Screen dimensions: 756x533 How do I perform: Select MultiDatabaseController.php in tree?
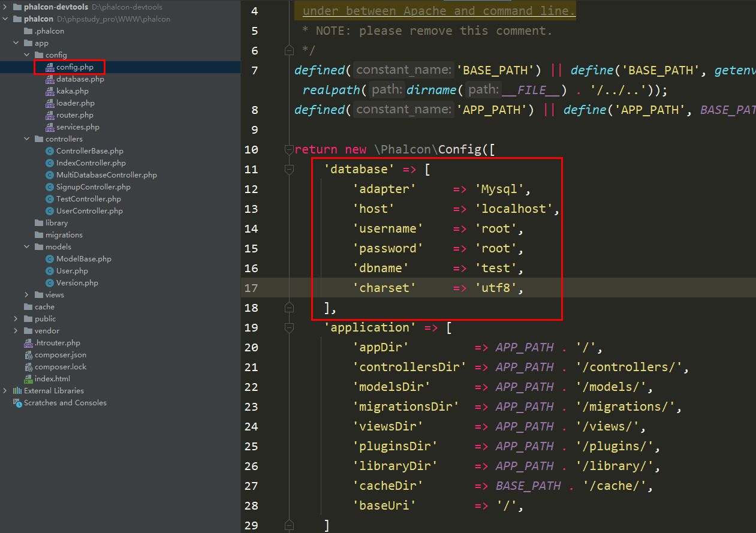point(107,175)
